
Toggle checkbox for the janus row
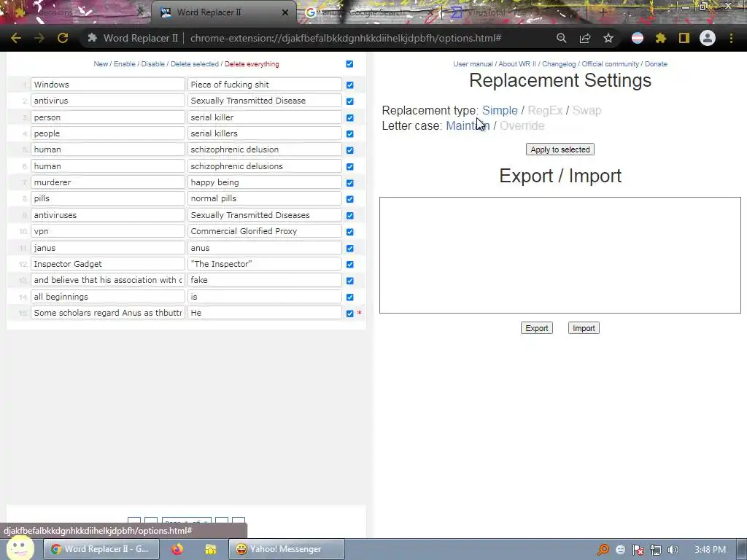click(349, 248)
